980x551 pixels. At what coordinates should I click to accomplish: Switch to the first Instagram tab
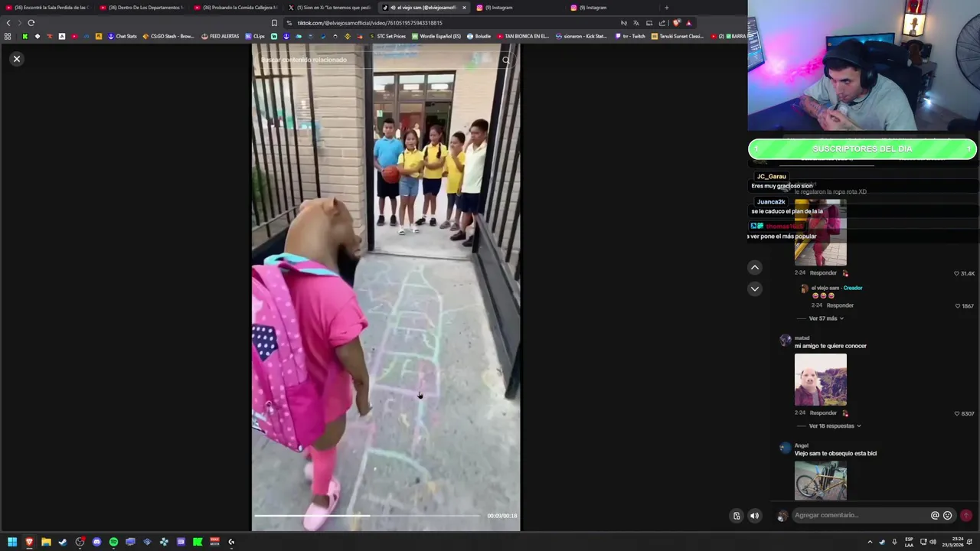[519, 8]
